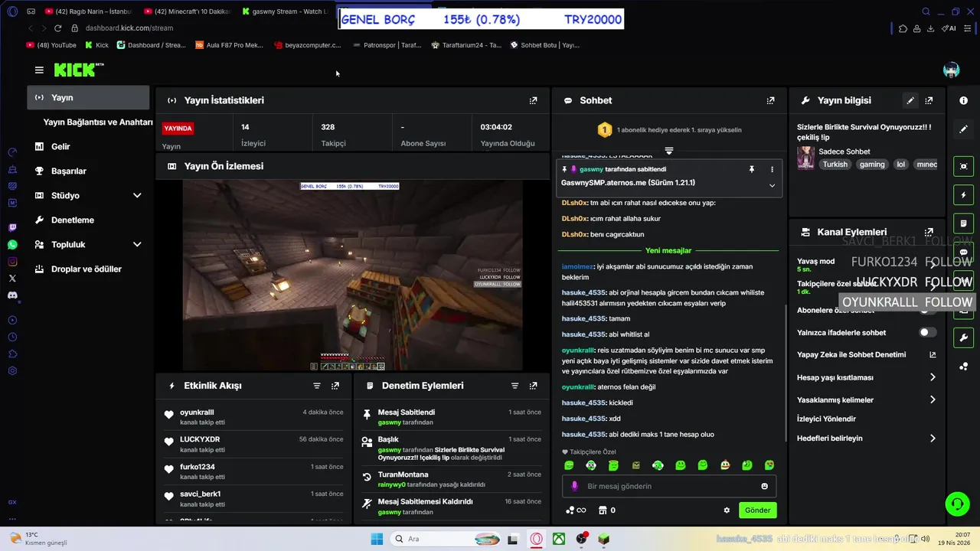Pop out the Etkinlik Akışı panel
This screenshot has width=980, height=551.
(335, 386)
